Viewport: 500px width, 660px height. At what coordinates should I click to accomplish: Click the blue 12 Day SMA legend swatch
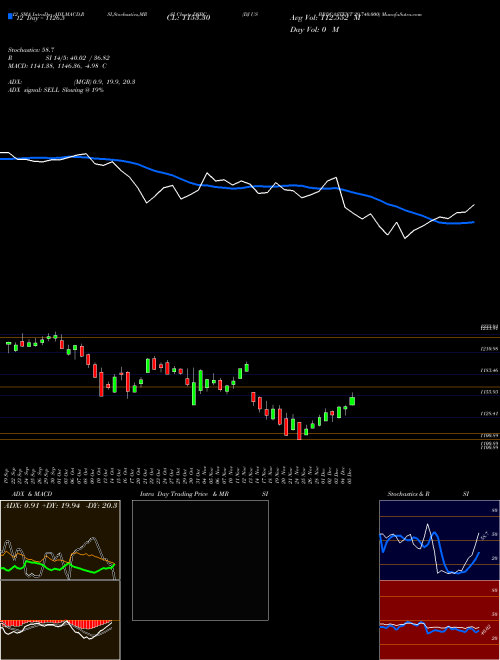(x=10, y=17)
